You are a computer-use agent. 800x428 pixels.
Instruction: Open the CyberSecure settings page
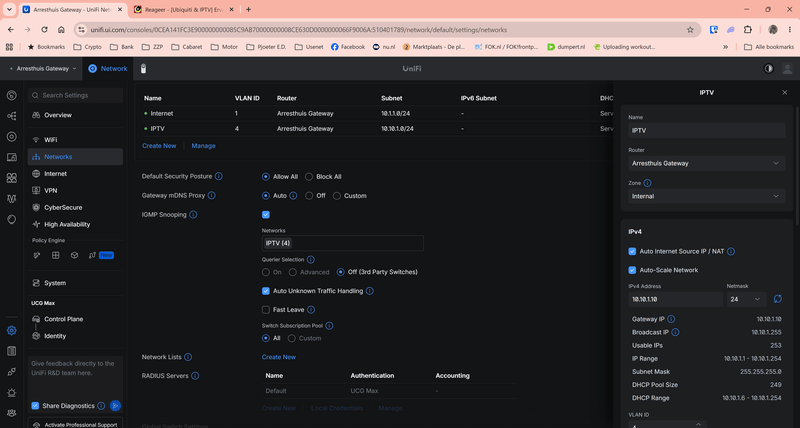(x=75, y=208)
